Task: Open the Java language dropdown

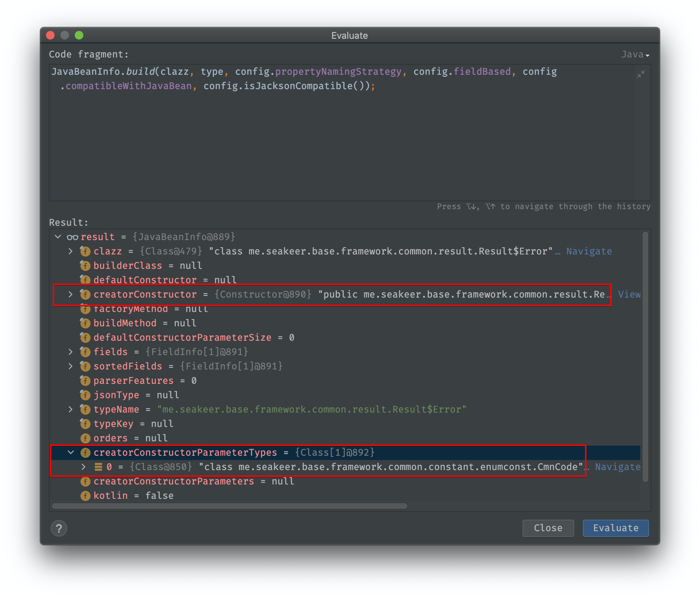Action: point(635,55)
